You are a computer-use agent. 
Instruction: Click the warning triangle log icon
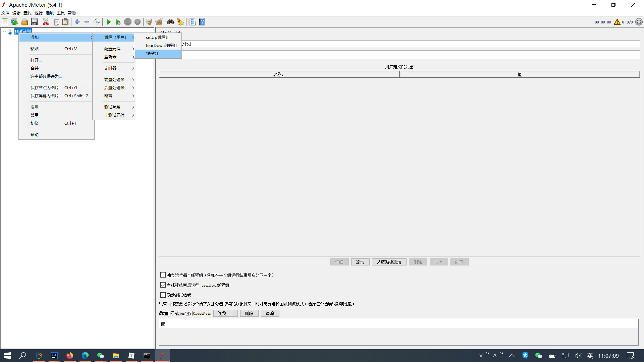tap(617, 22)
